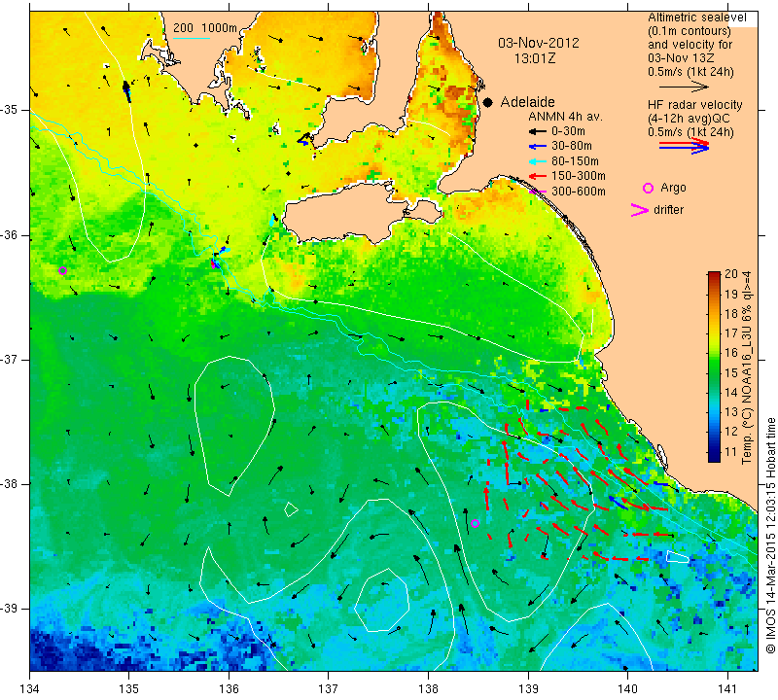Click the '300-600m' depth label
This screenshot has height=700, width=778.
[x=579, y=192]
